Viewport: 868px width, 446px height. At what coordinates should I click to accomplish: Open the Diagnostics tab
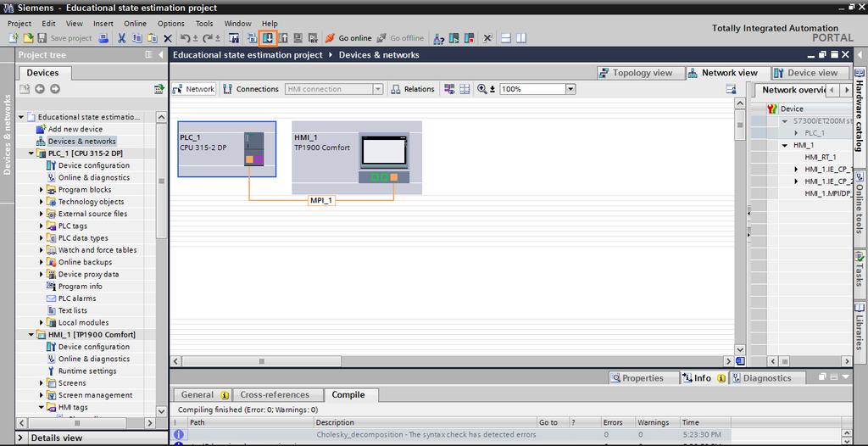pyautogui.click(x=767, y=378)
